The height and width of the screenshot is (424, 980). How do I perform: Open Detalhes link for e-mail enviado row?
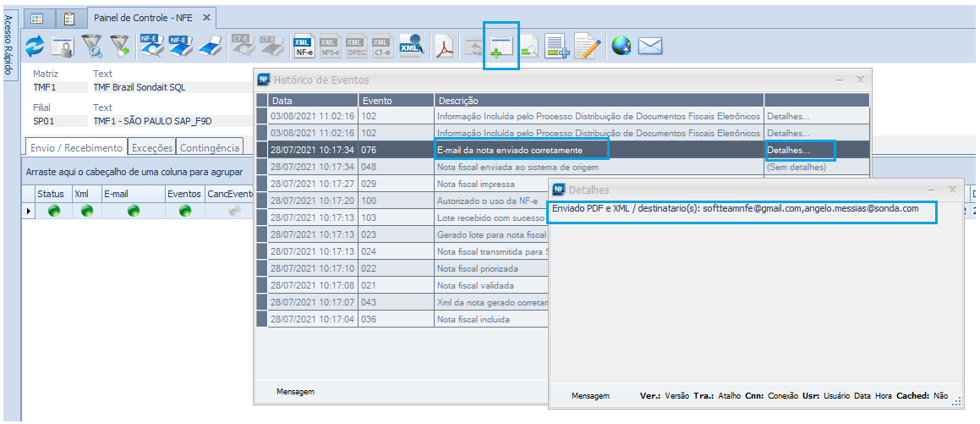tap(787, 151)
